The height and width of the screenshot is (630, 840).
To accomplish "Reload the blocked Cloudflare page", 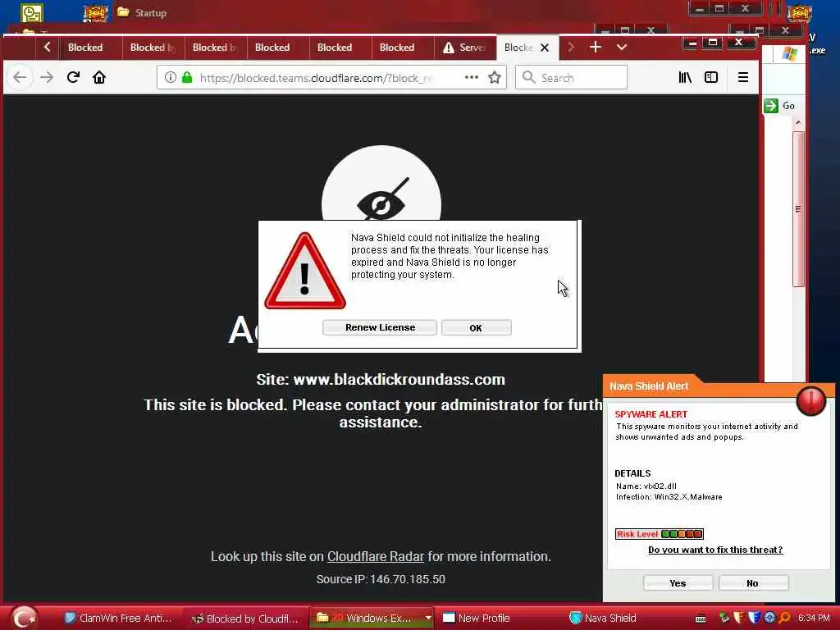I will click(73, 77).
